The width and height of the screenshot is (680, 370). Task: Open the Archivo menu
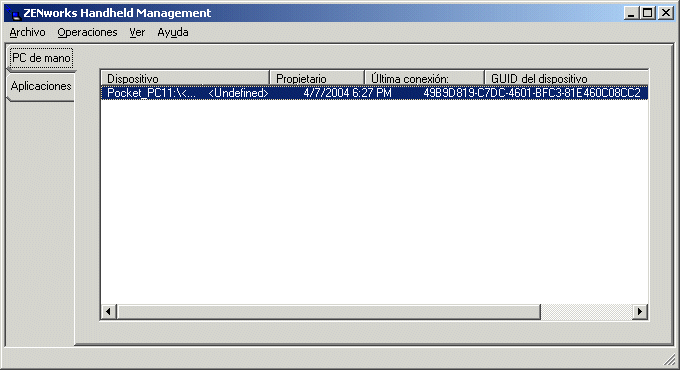point(27,33)
